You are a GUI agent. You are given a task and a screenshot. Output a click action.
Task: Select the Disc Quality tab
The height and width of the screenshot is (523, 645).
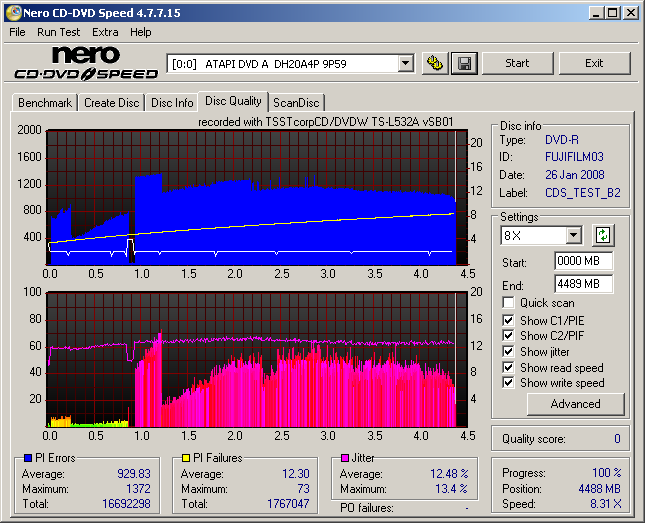[233, 101]
